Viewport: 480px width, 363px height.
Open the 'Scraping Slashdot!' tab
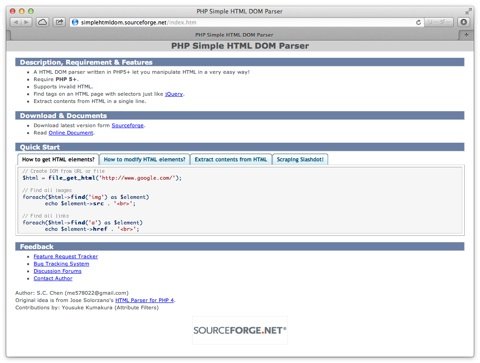[x=300, y=159]
